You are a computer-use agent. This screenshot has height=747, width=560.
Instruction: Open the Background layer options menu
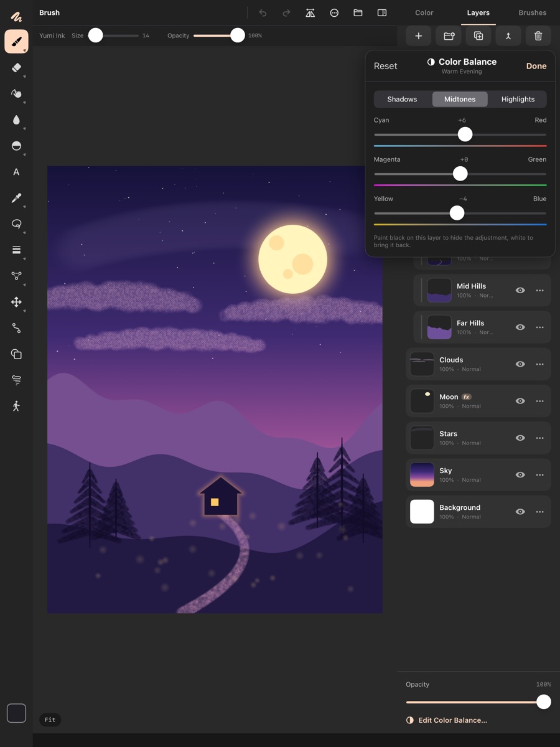pyautogui.click(x=539, y=512)
